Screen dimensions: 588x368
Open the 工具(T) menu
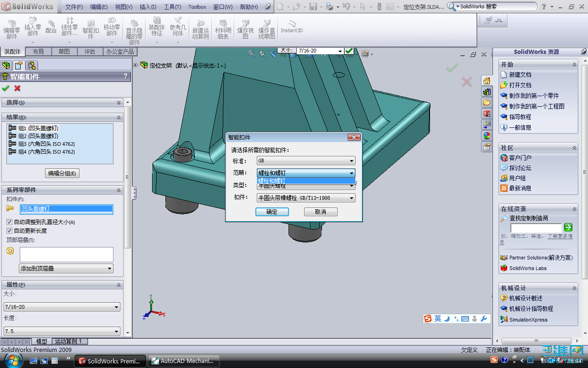[172, 7]
